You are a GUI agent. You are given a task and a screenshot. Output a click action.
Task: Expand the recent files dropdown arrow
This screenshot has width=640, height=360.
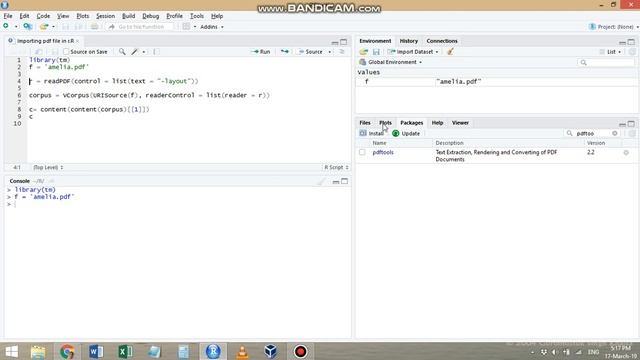[53, 27]
